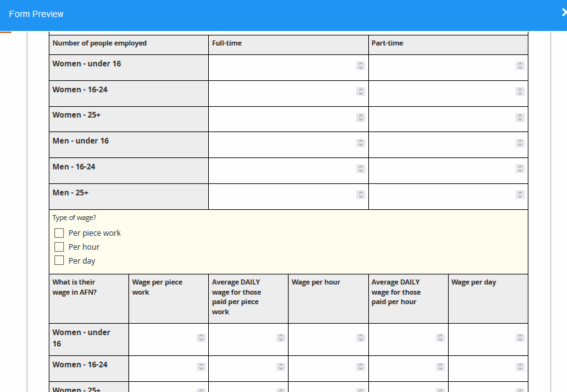Use Part-time stepper for Women - under 16
567x392 pixels.
[520, 65]
